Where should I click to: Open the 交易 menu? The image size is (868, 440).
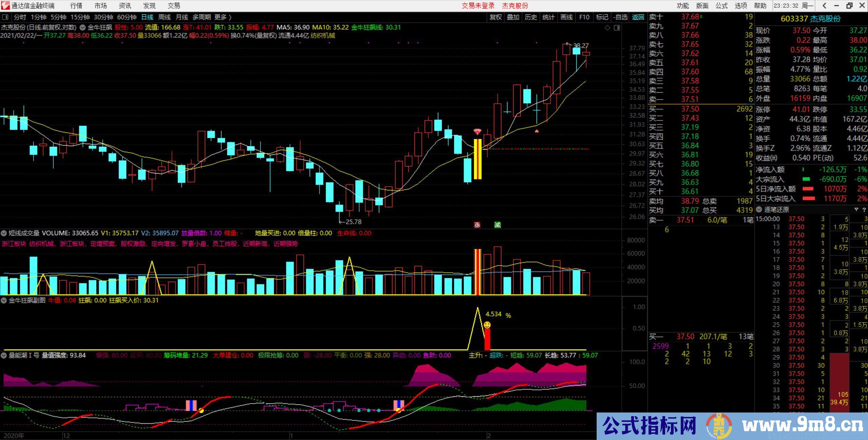click(174, 6)
